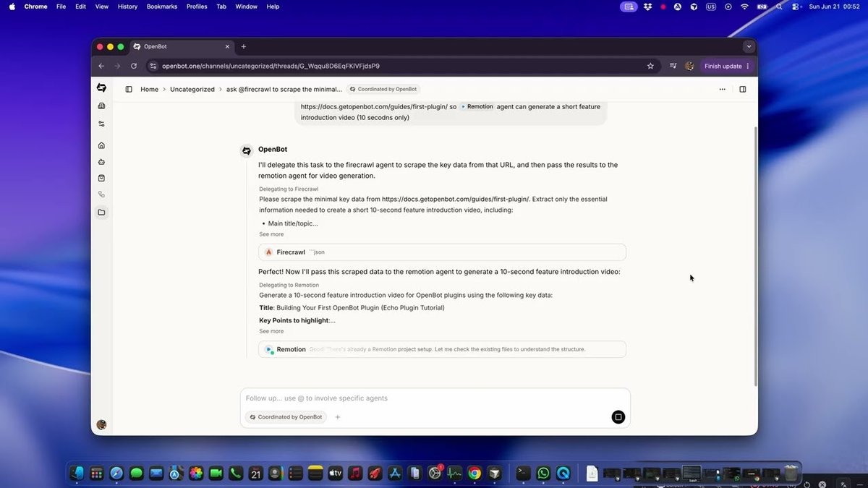Viewport: 868px width, 488px height.
Task: Toggle the right side panel icon
Action: [x=742, y=90]
